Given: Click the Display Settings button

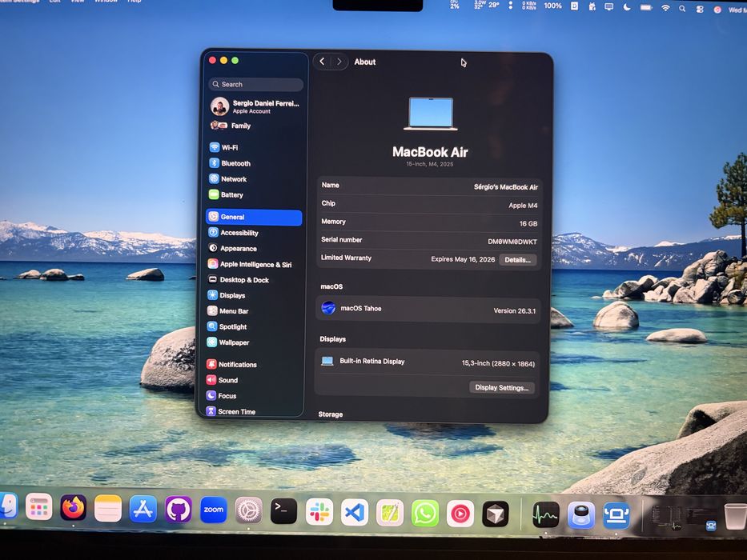Looking at the screenshot, I should 502,388.
